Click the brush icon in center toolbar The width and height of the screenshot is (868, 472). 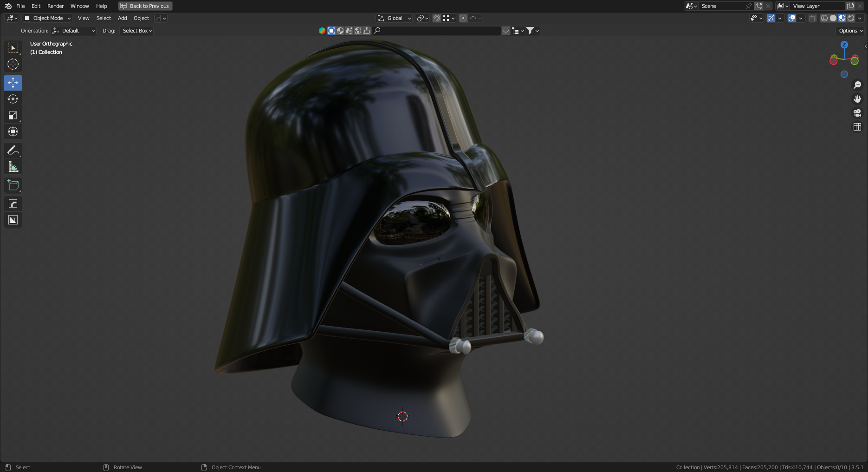(367, 31)
